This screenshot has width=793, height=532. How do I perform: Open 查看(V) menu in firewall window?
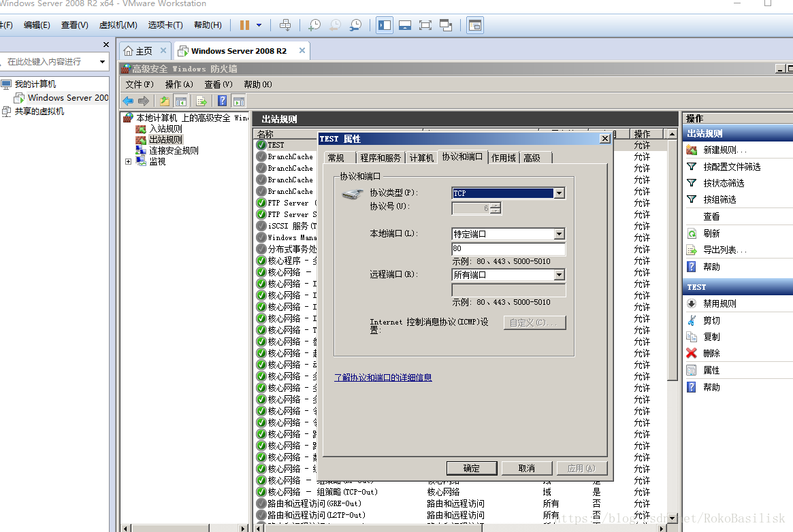219,84
